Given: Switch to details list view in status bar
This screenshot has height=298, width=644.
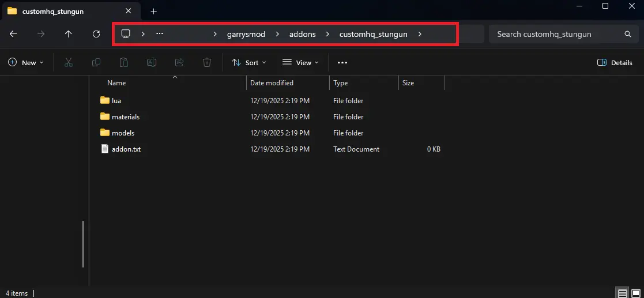Looking at the screenshot, I should (623, 293).
